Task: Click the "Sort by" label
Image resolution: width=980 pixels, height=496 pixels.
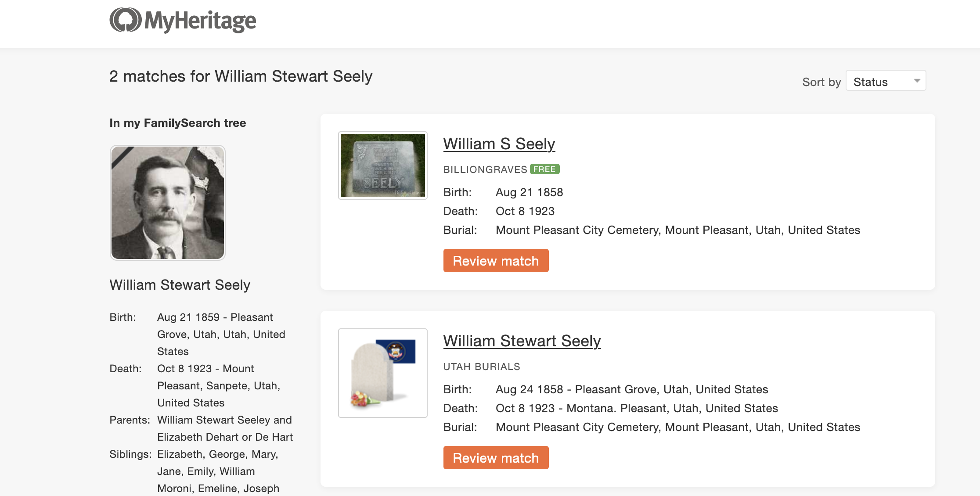Action: 821,82
